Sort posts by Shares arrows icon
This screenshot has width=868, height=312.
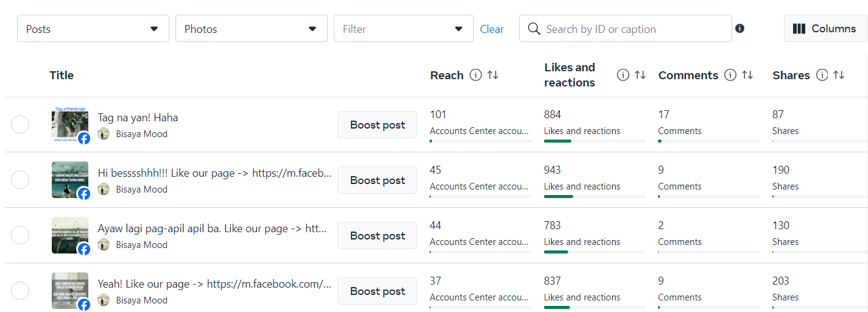[x=839, y=75]
